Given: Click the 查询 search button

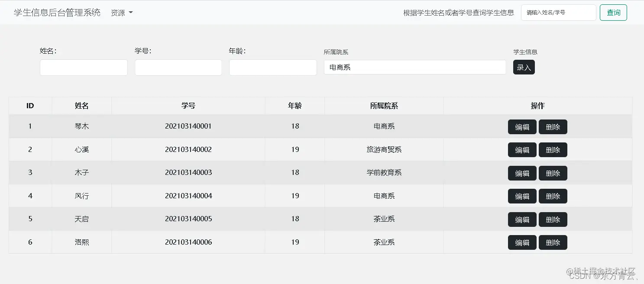Looking at the screenshot, I should tap(613, 13).
